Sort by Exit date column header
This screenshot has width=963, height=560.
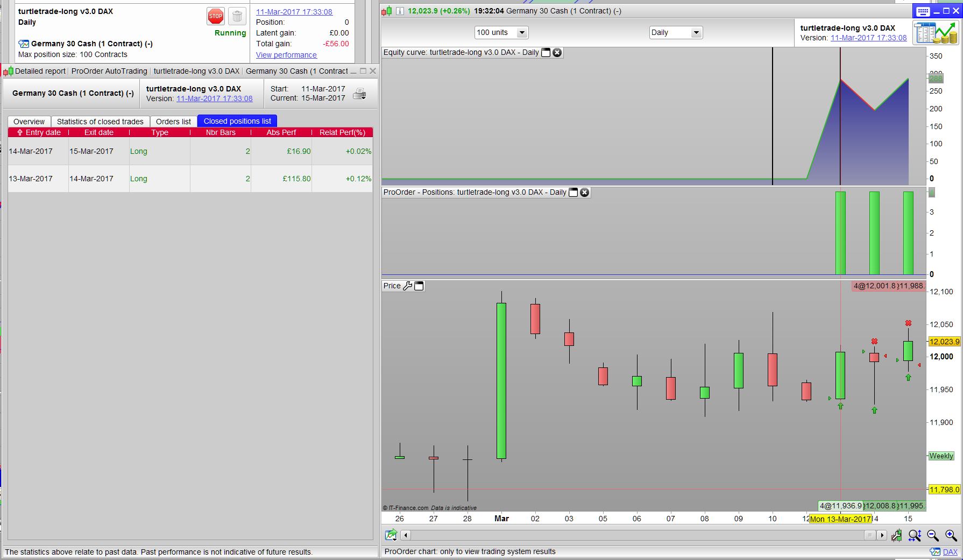click(99, 132)
